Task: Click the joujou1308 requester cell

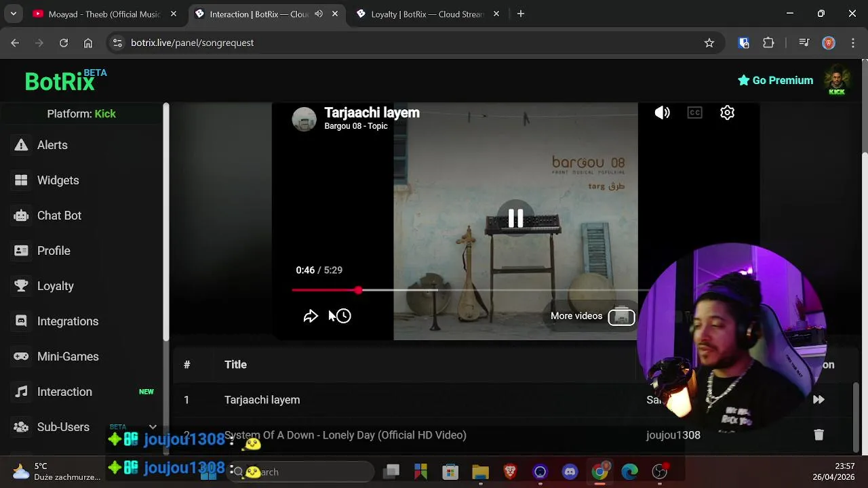Action: point(673,435)
